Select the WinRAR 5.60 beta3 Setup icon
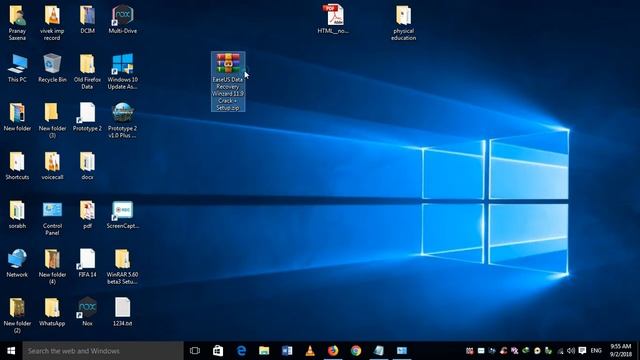Image resolution: width=640 pixels, height=360 pixels. [x=122, y=267]
